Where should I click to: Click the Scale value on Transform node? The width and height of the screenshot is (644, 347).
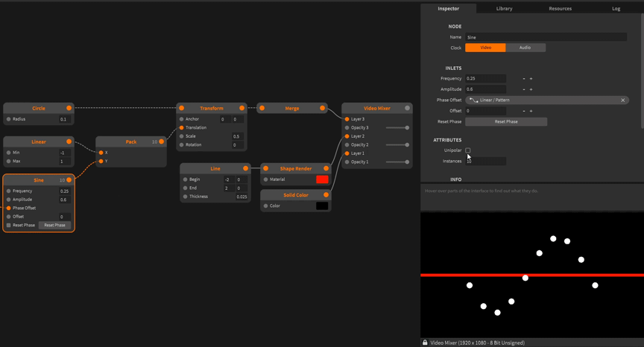[239, 136]
